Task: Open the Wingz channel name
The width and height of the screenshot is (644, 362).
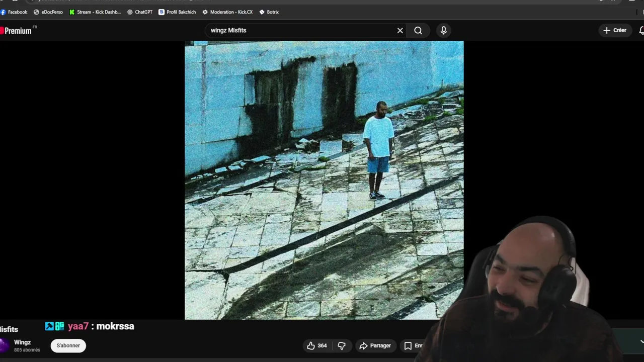Action: 22,342
